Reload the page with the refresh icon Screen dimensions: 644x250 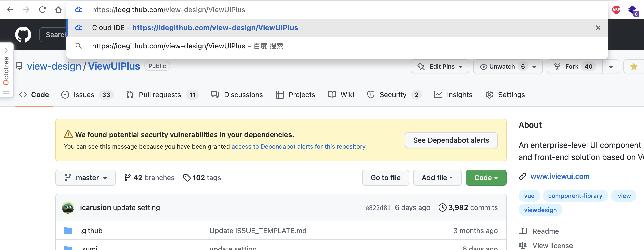tap(42, 10)
